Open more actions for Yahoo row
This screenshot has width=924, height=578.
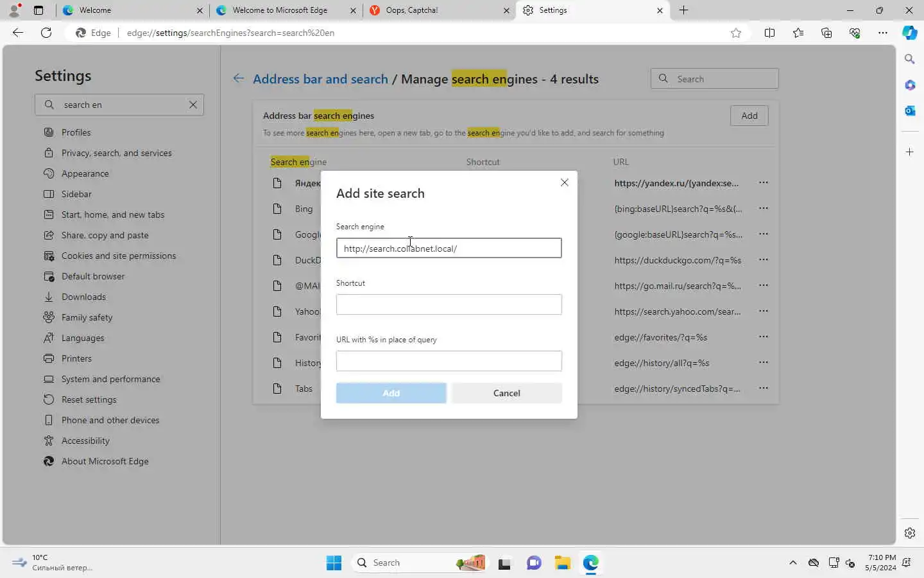pos(763,311)
